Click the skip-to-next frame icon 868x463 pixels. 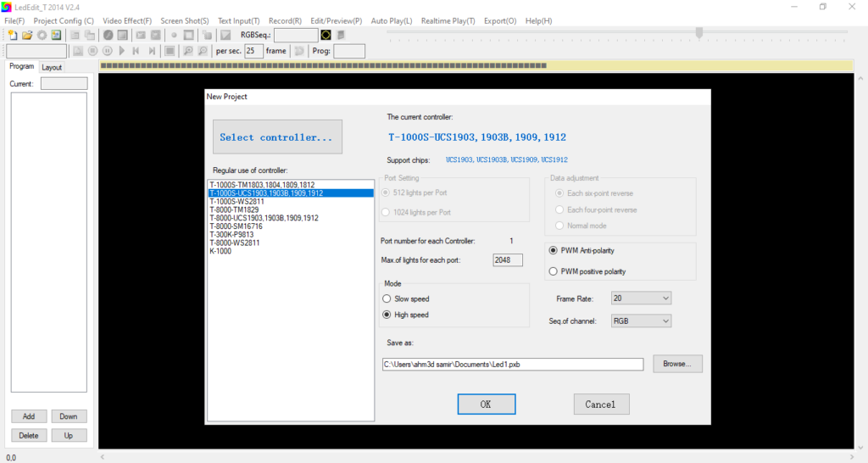[152, 51]
